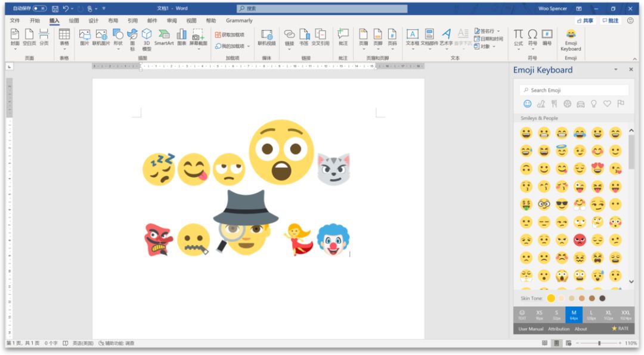Screen dimensions: 644x355
Task: Click the 3D Model icon
Action: (x=147, y=39)
